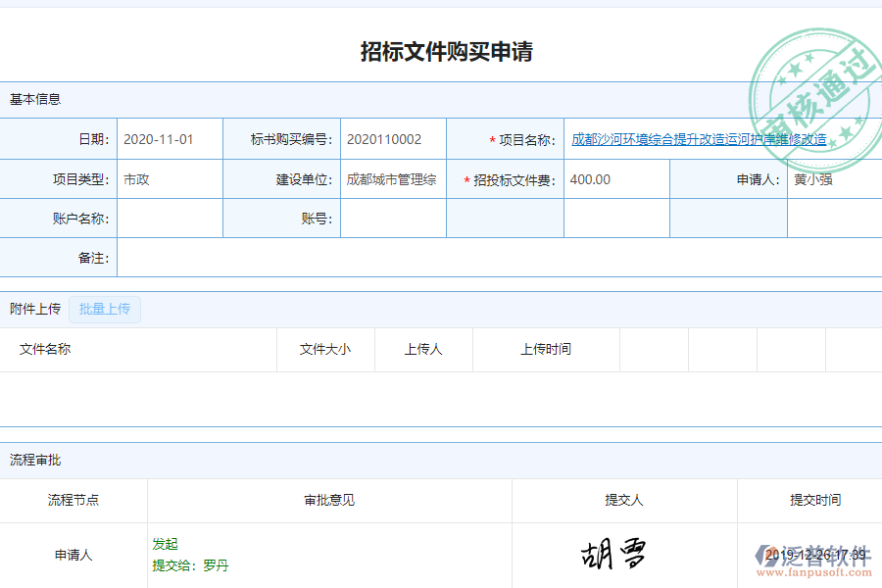Click the 建设单位 field showing 成都城市管理综
Image resolution: width=882 pixels, height=588 pixels.
click(392, 178)
